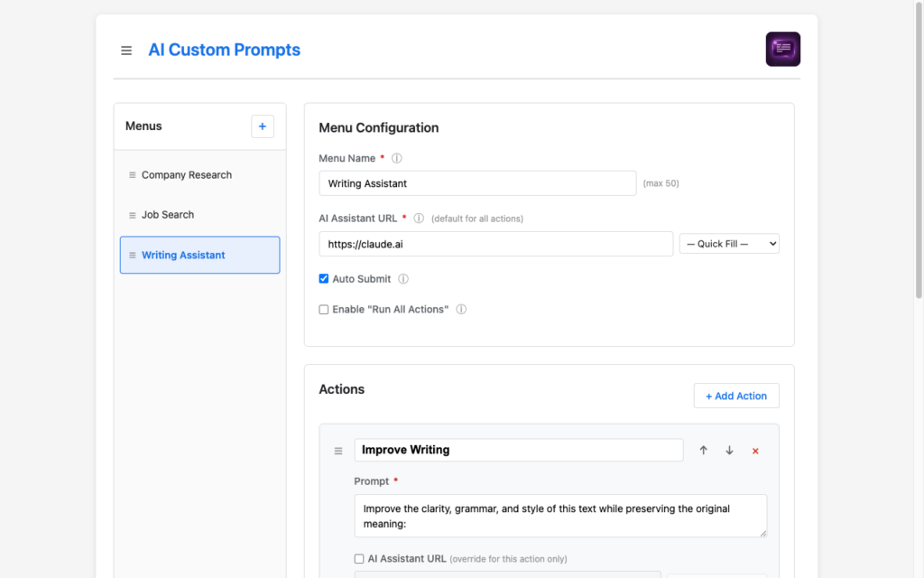Grab the Improve Writing action drag handle
The image size is (924, 578).
[x=338, y=451]
